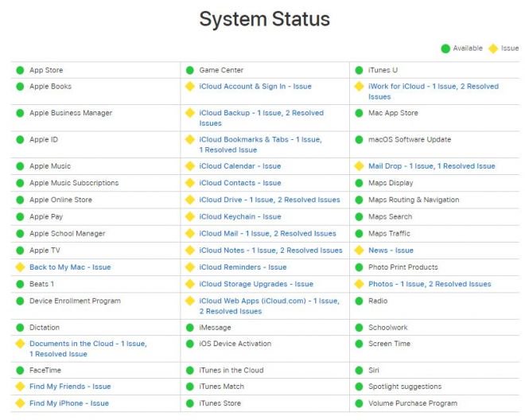
Task: Click yellow diamond beside iCloud Keychain
Action: tap(190, 216)
